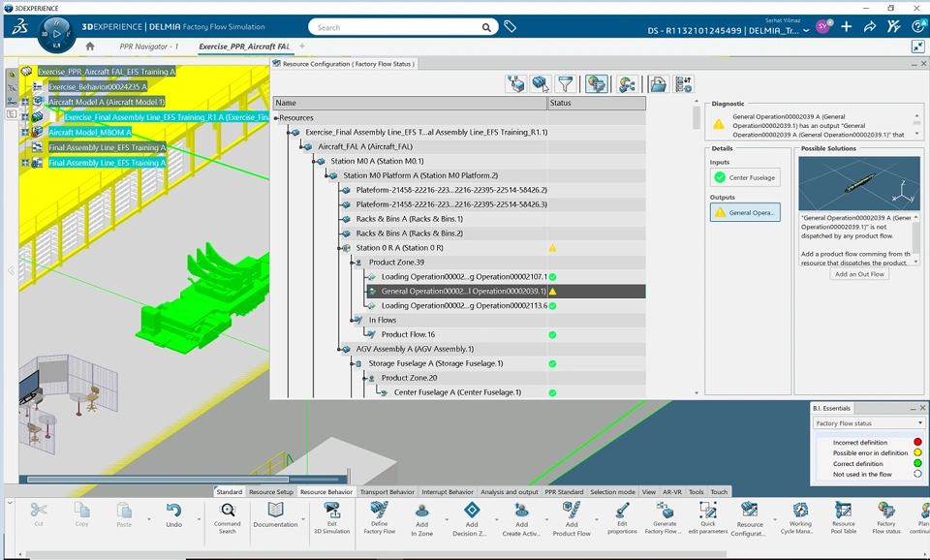Open Resource Pool Table tool
The height and width of the screenshot is (560, 930).
843,518
